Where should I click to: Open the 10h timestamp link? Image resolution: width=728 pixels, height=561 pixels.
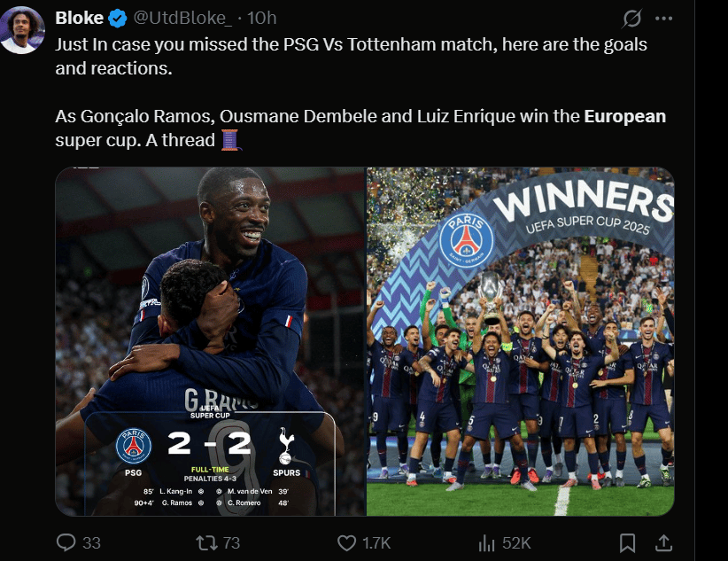pos(262,18)
